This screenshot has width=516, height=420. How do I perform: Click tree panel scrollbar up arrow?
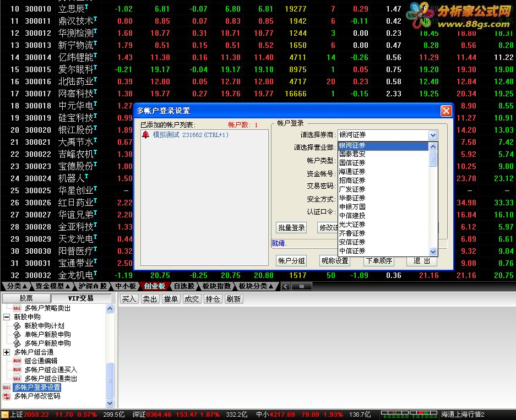point(110,308)
